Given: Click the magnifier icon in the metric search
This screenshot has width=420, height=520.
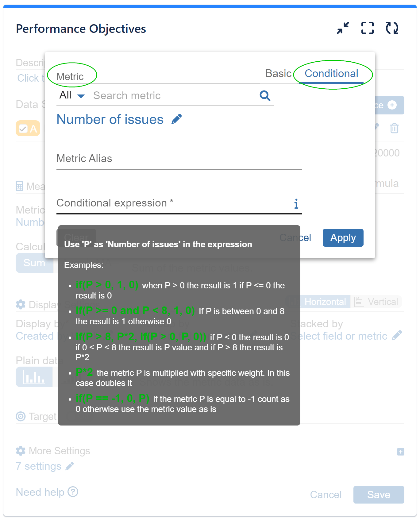Looking at the screenshot, I should click(264, 96).
